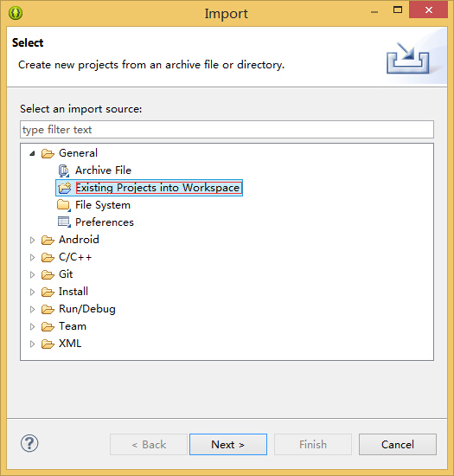Click the Archive File import icon
Screen dimensions: 454x476
(64, 170)
